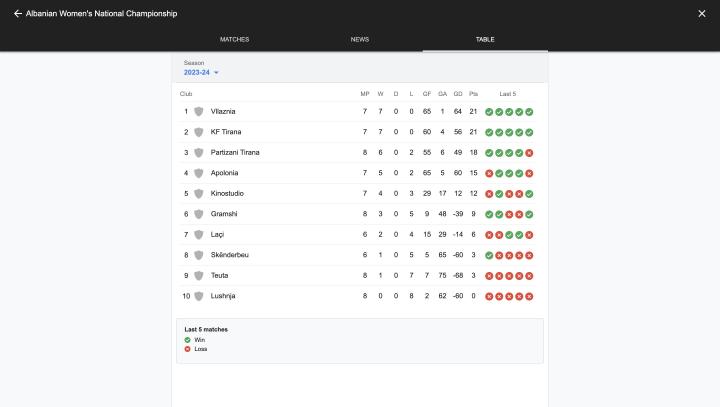Close the championship overlay with X
This screenshot has height=407, width=720.
tap(702, 14)
